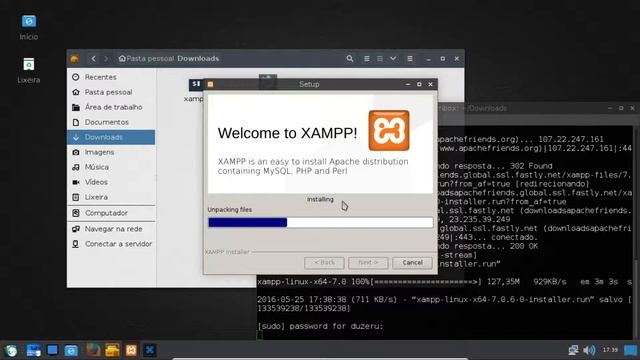Click the xampp installer file icon
Viewport: 640px width, 360px height.
[195, 84]
